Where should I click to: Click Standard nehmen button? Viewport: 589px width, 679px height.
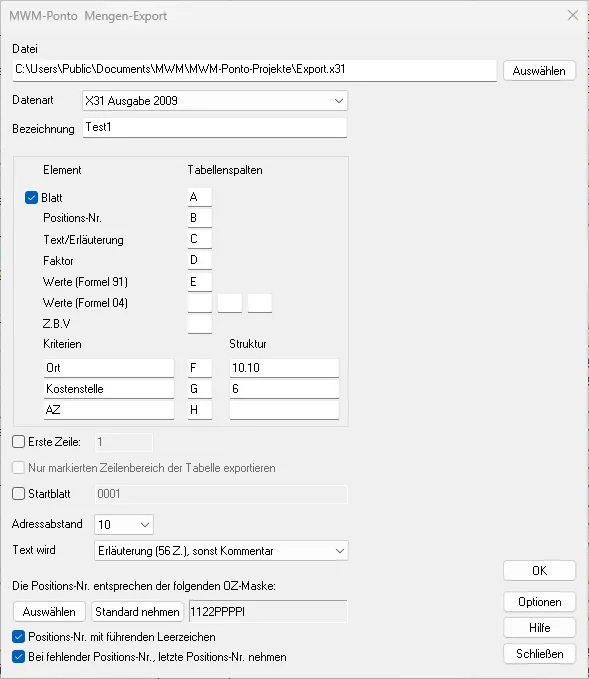click(x=137, y=612)
